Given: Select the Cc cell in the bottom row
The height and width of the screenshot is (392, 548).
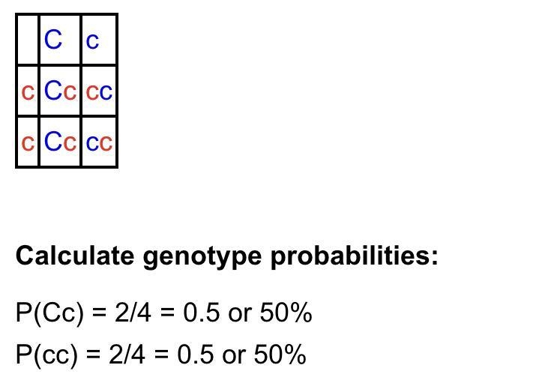Looking at the screenshot, I should (60, 142).
